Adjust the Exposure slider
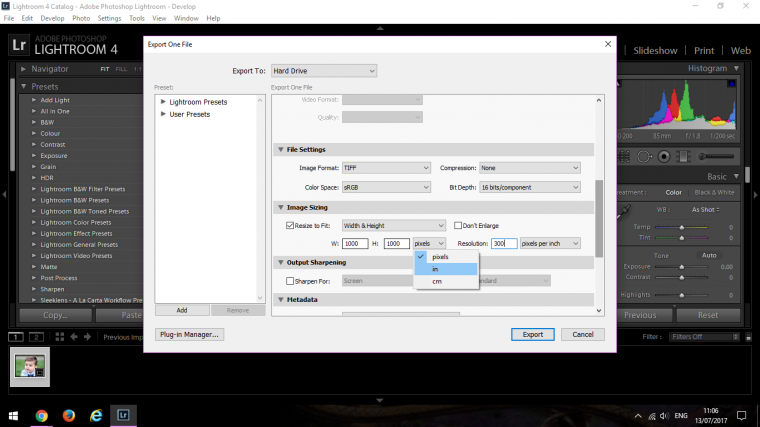Screen dimensions: 760x427 coord(681,267)
